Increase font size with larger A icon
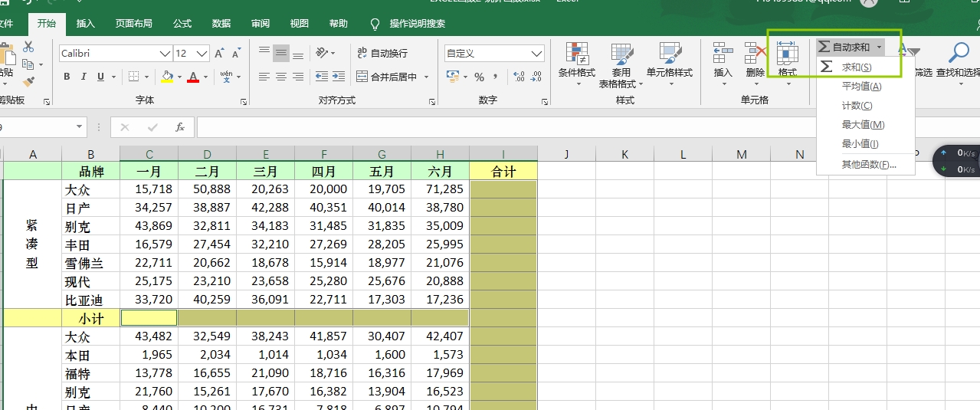Image resolution: width=980 pixels, height=410 pixels. click(220, 54)
